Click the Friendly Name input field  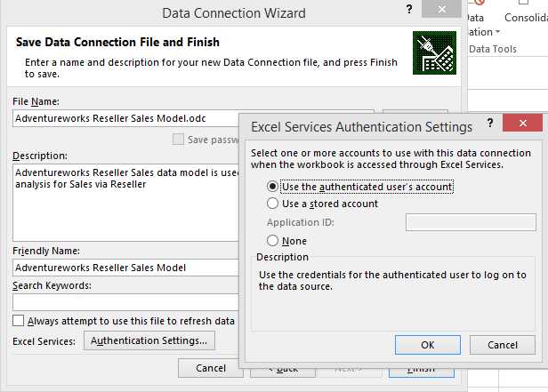126,268
